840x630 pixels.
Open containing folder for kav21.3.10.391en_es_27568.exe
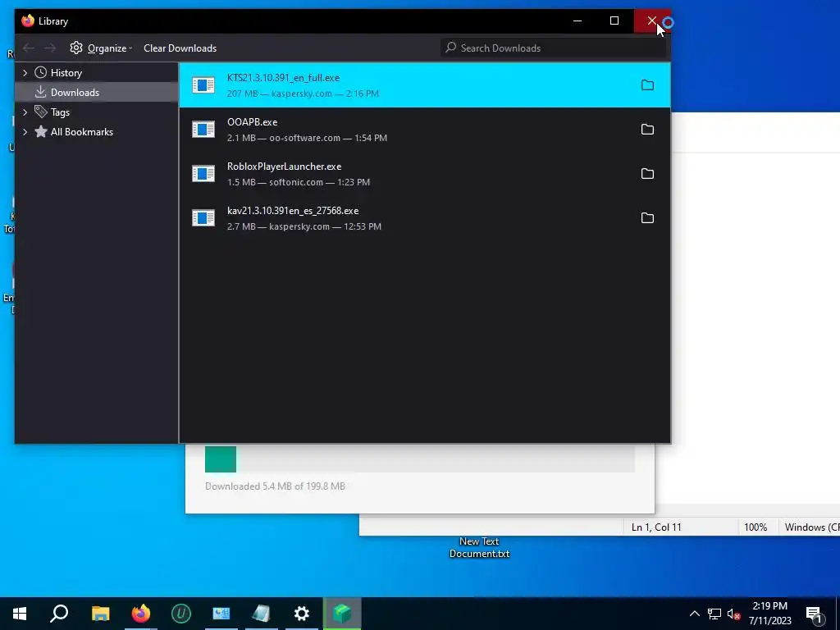647,218
